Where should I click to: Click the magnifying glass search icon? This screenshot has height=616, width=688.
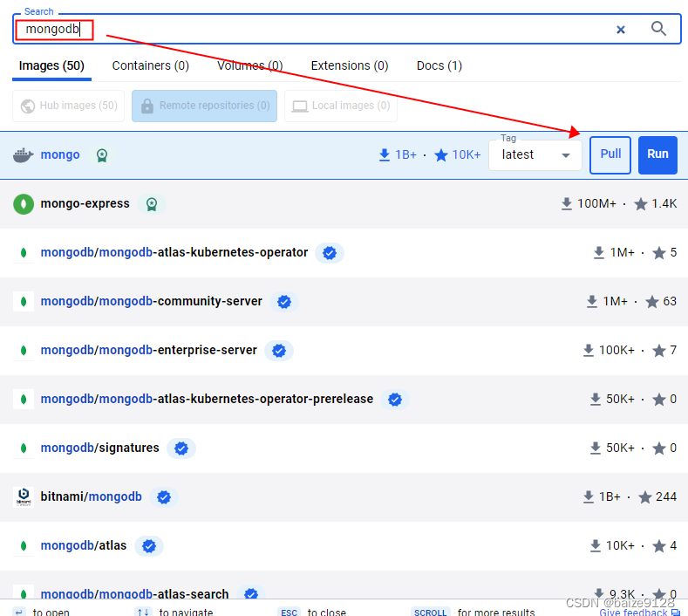658,29
